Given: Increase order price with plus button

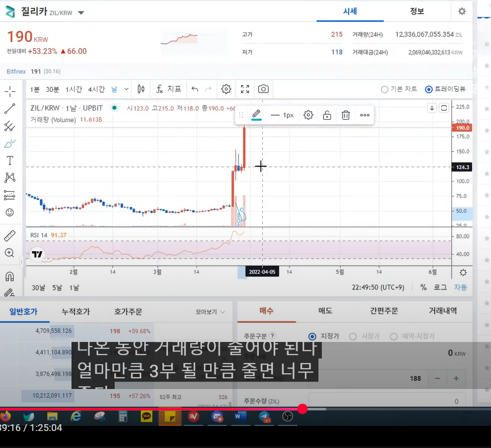Looking at the screenshot, I should [456, 379].
